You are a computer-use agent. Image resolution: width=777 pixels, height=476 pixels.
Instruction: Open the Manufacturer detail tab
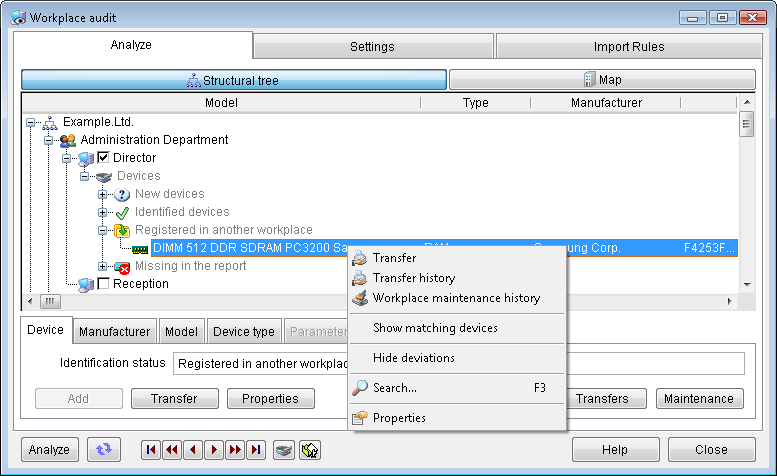pyautogui.click(x=114, y=331)
